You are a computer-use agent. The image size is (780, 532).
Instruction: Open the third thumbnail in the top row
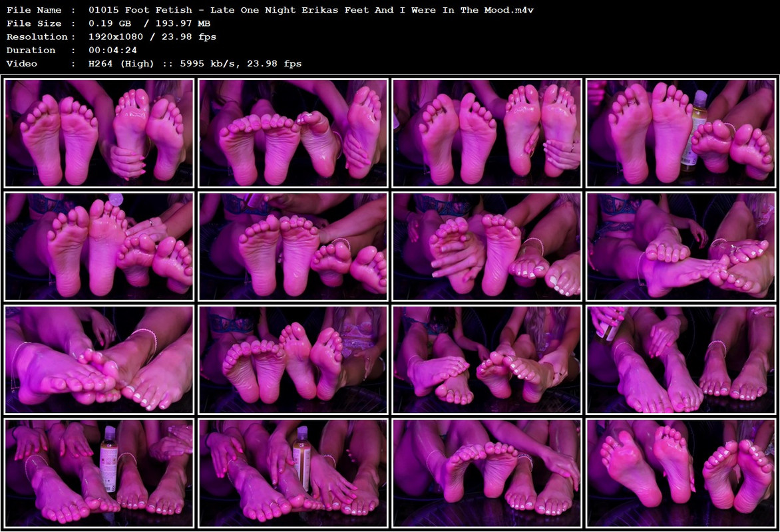487,133
